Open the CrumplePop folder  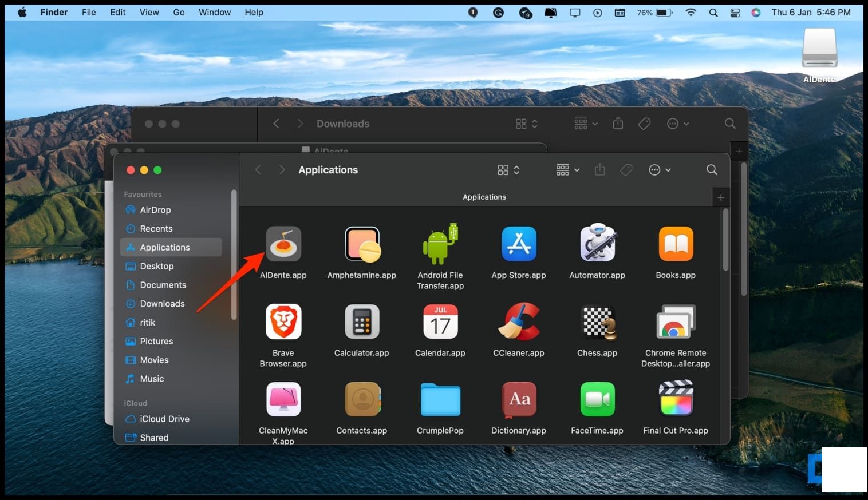click(x=440, y=399)
